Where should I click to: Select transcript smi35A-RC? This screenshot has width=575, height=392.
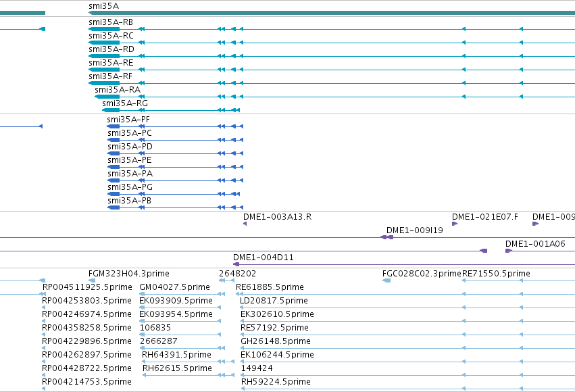click(111, 36)
